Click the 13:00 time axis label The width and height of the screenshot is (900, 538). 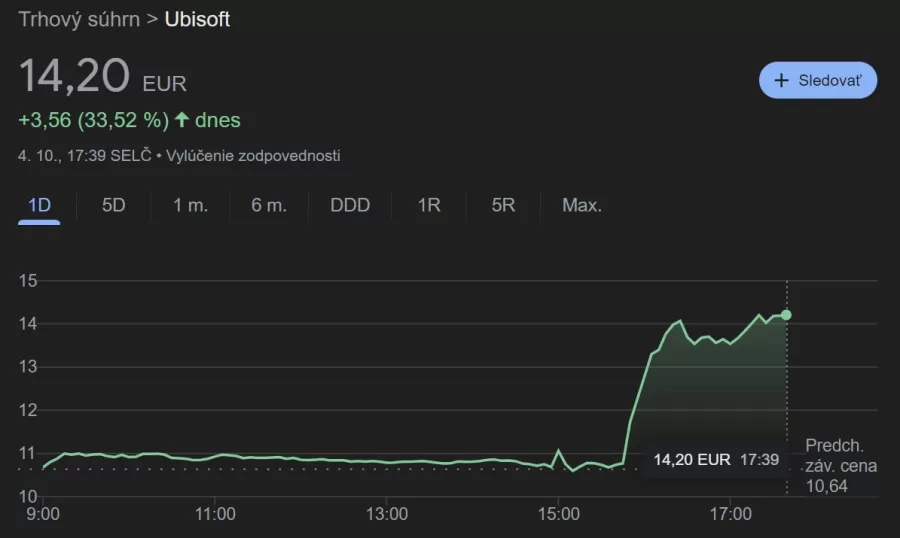(387, 513)
